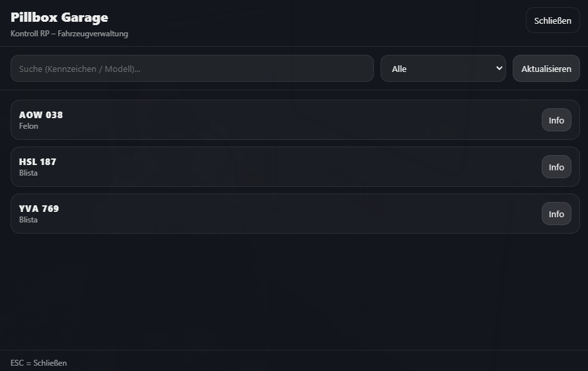Click the YVA 769 license plate text
The height and width of the screenshot is (371, 588).
tap(39, 209)
